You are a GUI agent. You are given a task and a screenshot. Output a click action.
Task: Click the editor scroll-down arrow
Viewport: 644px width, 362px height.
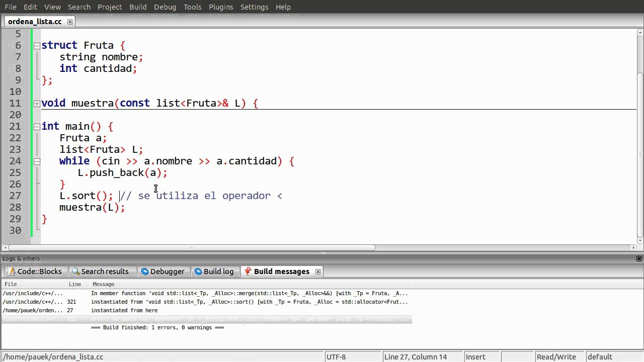[x=640, y=240]
